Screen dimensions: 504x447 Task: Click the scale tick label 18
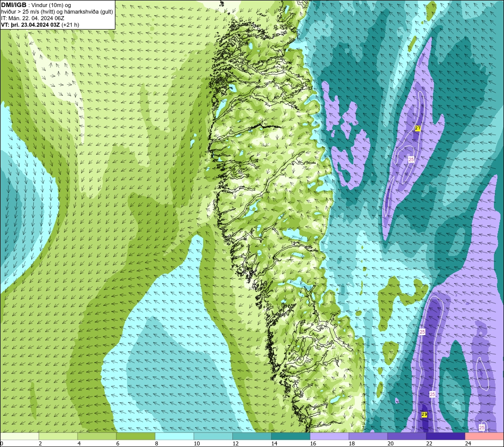pos(352,443)
